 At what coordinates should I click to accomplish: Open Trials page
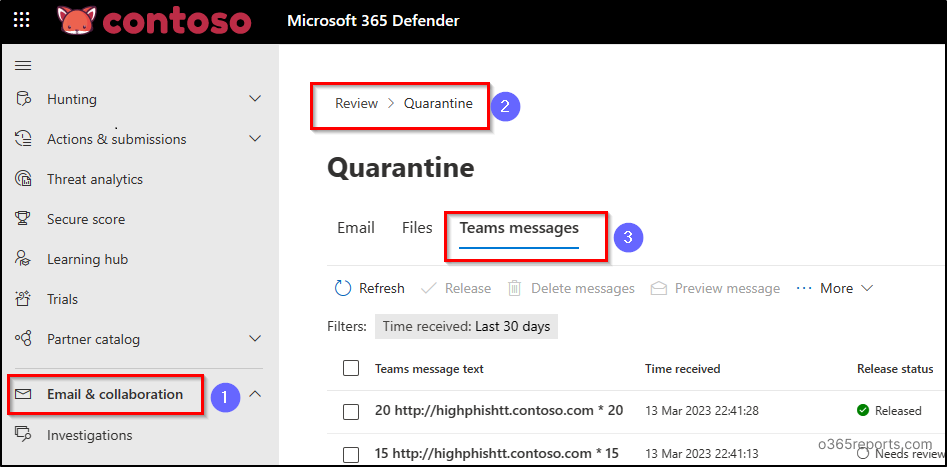tap(62, 299)
